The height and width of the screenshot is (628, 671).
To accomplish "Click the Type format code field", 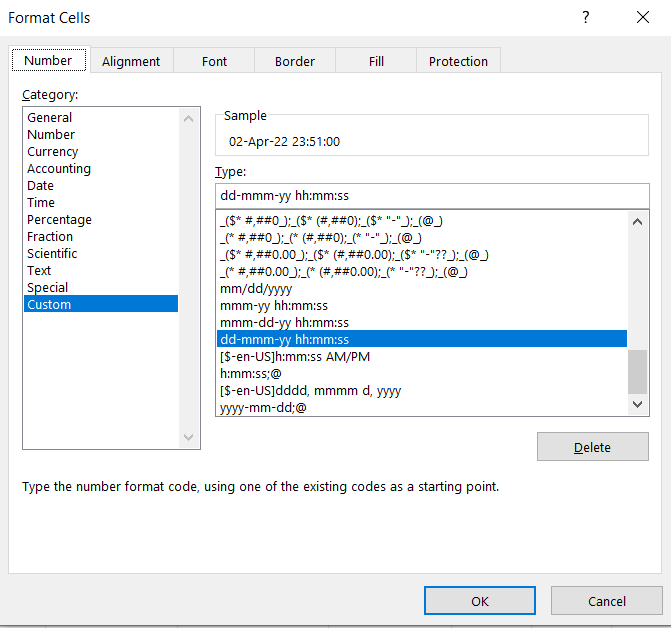I will 432,195.
